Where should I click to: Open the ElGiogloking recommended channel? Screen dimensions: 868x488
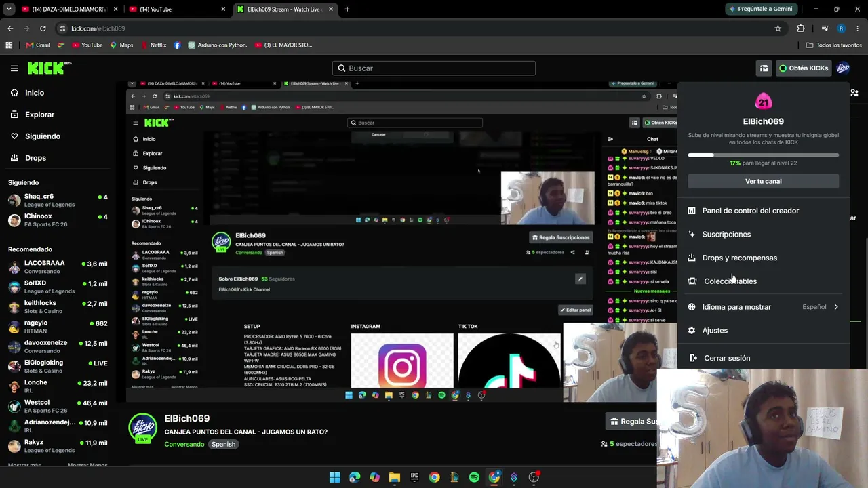click(58, 367)
